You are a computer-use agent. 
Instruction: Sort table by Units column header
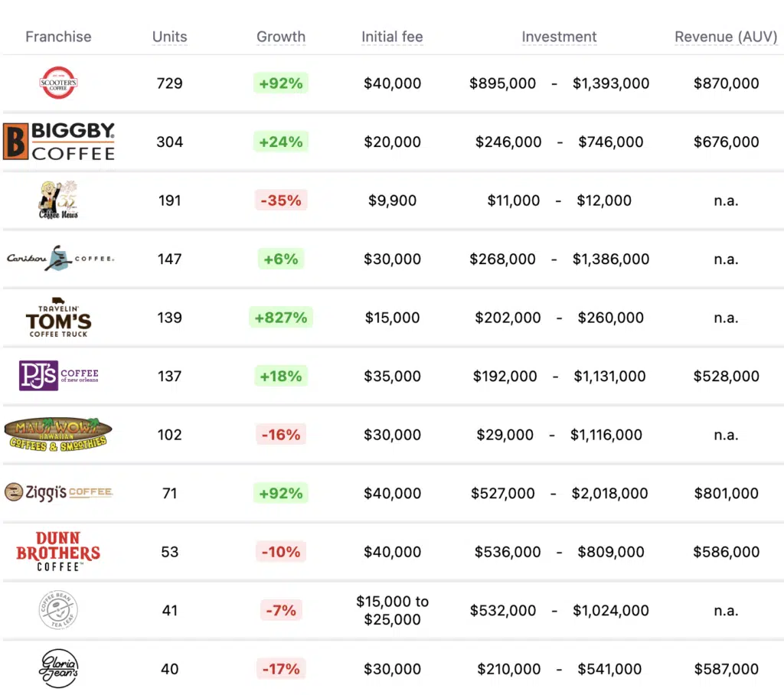169,37
